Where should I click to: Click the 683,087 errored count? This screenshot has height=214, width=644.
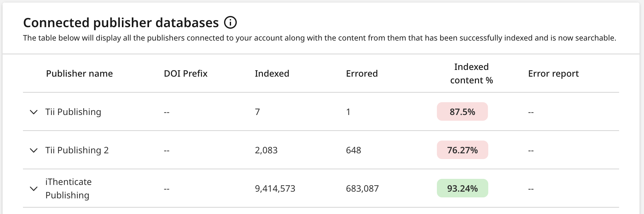tap(362, 188)
